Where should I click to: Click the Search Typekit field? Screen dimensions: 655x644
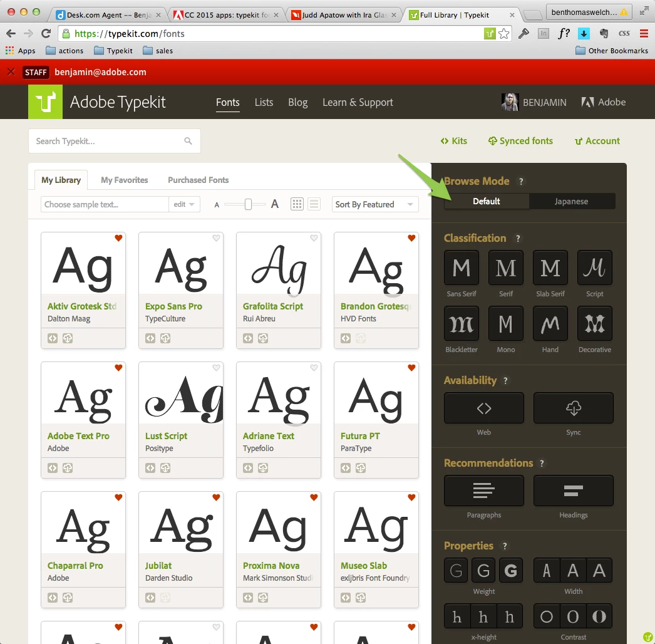(x=115, y=141)
